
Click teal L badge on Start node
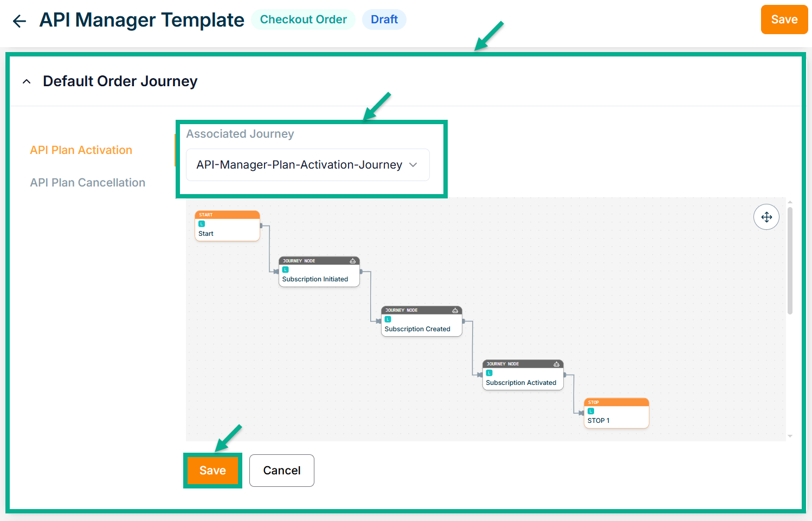point(202,224)
